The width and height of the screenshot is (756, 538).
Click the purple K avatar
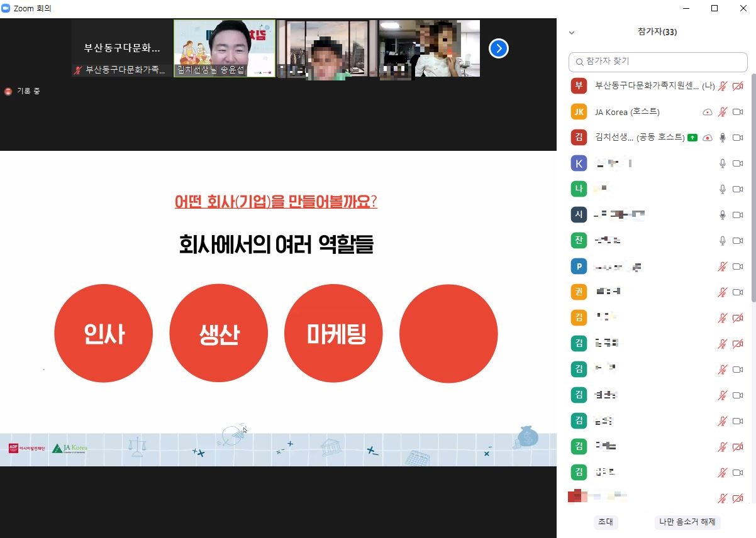579,163
